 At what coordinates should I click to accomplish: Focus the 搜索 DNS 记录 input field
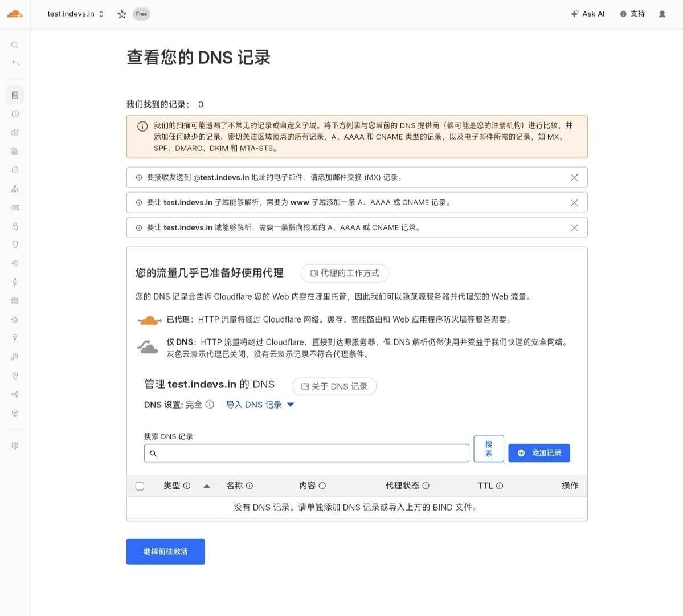[x=306, y=453]
